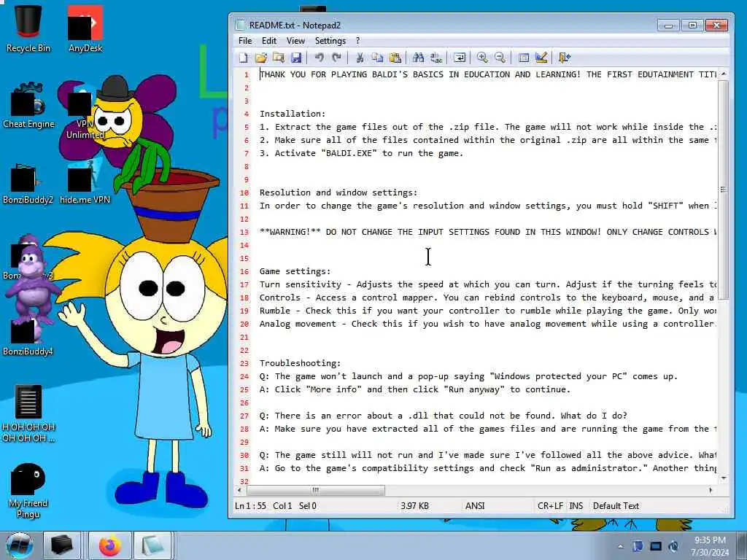This screenshot has width=747, height=560.
Task: Open the Edit menu
Action: 269,41
